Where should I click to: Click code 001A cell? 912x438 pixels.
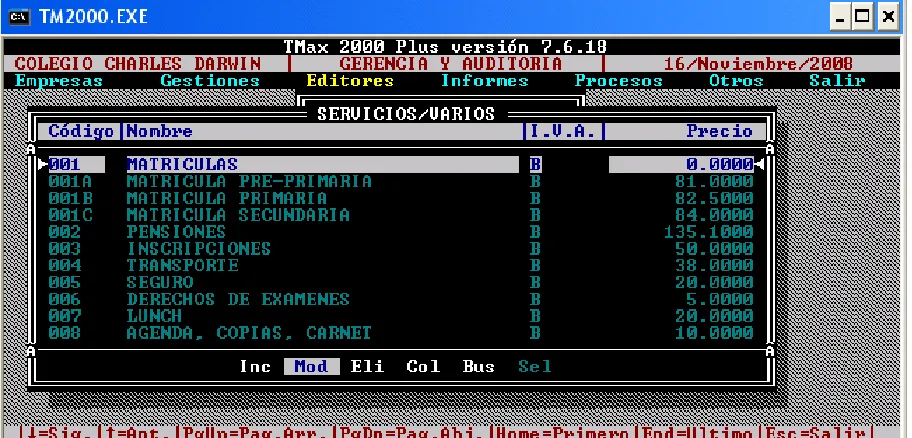tap(70, 181)
